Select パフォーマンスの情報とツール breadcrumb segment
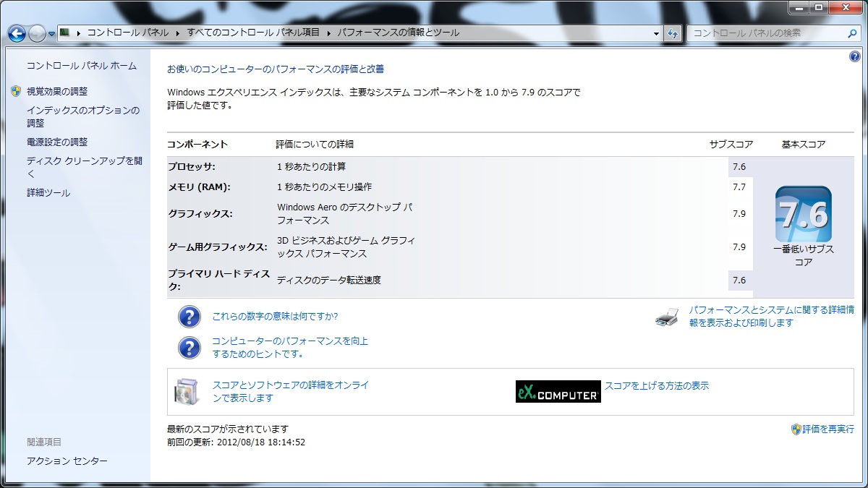The height and width of the screenshot is (488, 868). [398, 33]
